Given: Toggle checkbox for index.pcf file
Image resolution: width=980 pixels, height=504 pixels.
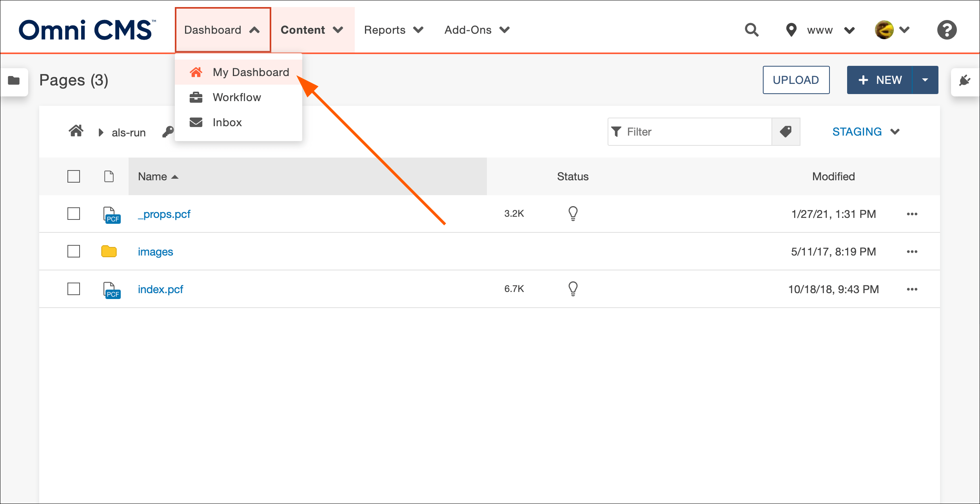Looking at the screenshot, I should pyautogui.click(x=74, y=288).
